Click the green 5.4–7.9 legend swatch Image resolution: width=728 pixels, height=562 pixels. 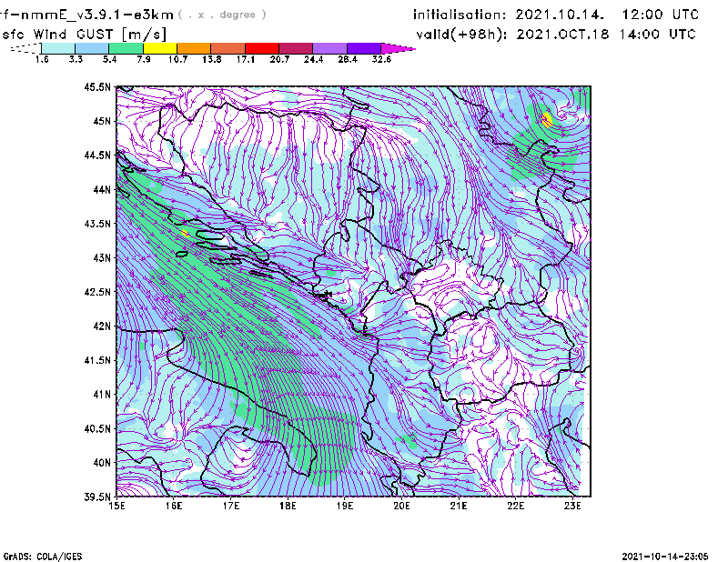(126, 48)
